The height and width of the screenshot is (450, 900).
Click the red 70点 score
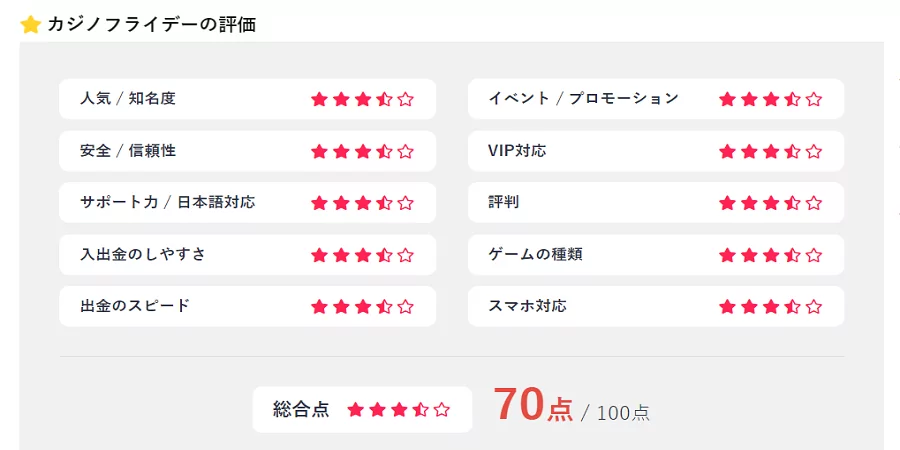click(533, 405)
